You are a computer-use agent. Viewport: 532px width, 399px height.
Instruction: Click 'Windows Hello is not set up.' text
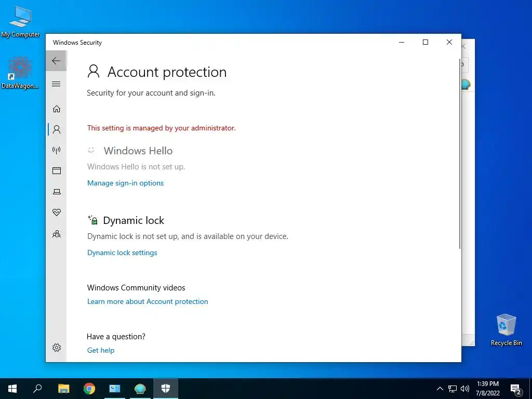(136, 167)
